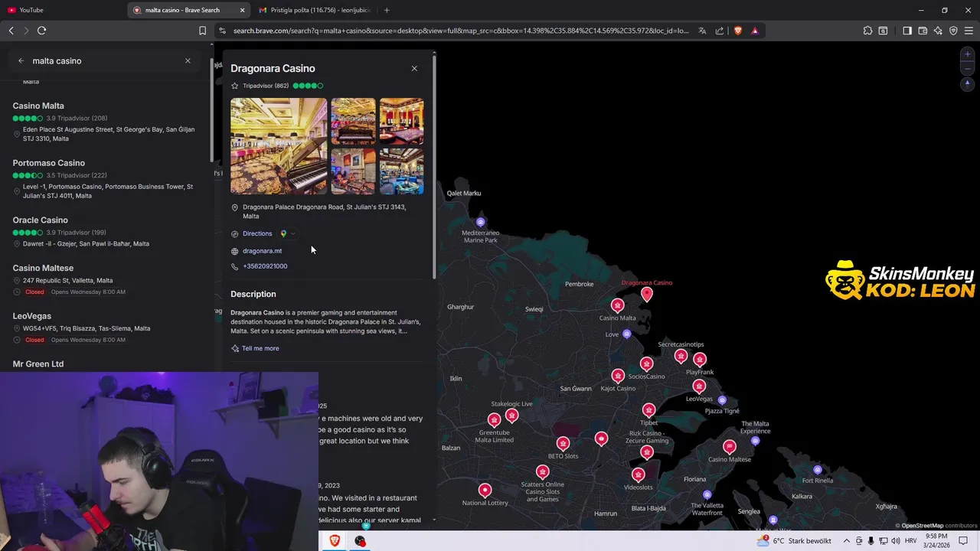This screenshot has width=980, height=551.
Task: Open the extensions puzzle icon
Action: [867, 31]
